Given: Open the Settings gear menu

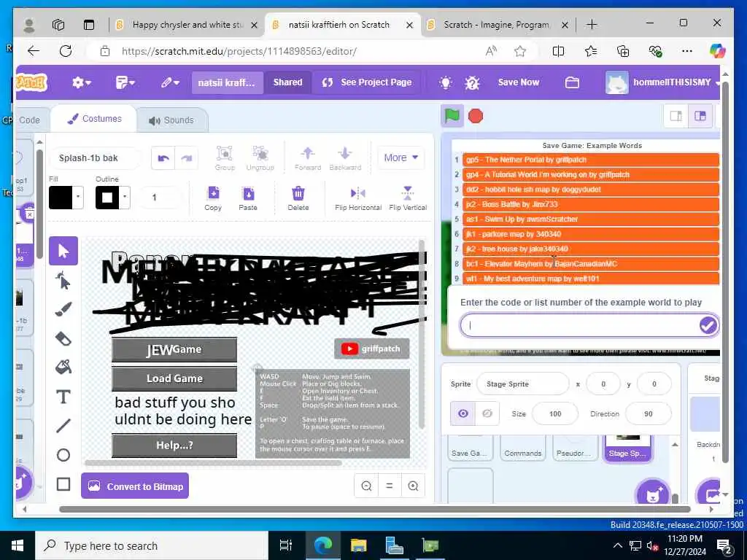Looking at the screenshot, I should [81, 82].
